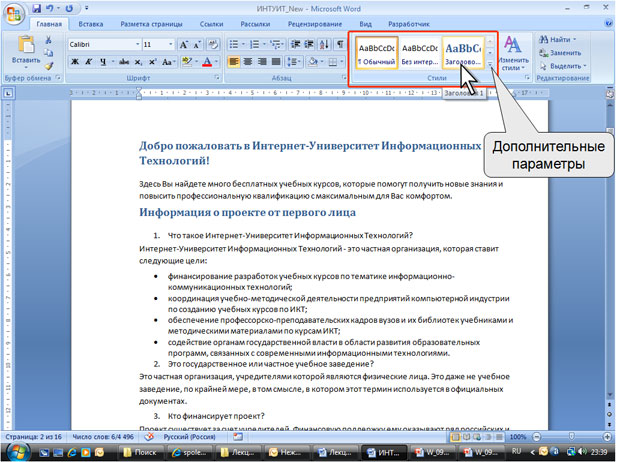The height and width of the screenshot is (462, 620).
Task: Switch to the Рассылки tab
Action: point(255,24)
